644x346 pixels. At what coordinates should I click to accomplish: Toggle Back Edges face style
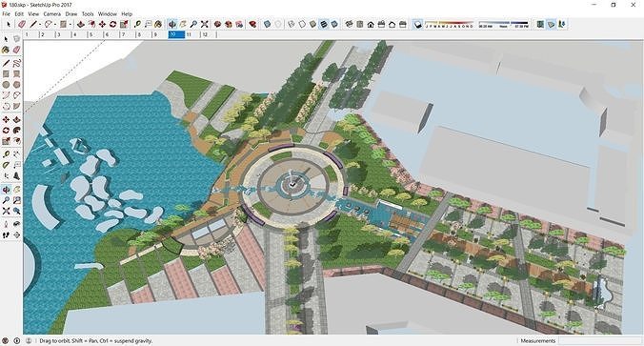(x=278, y=24)
